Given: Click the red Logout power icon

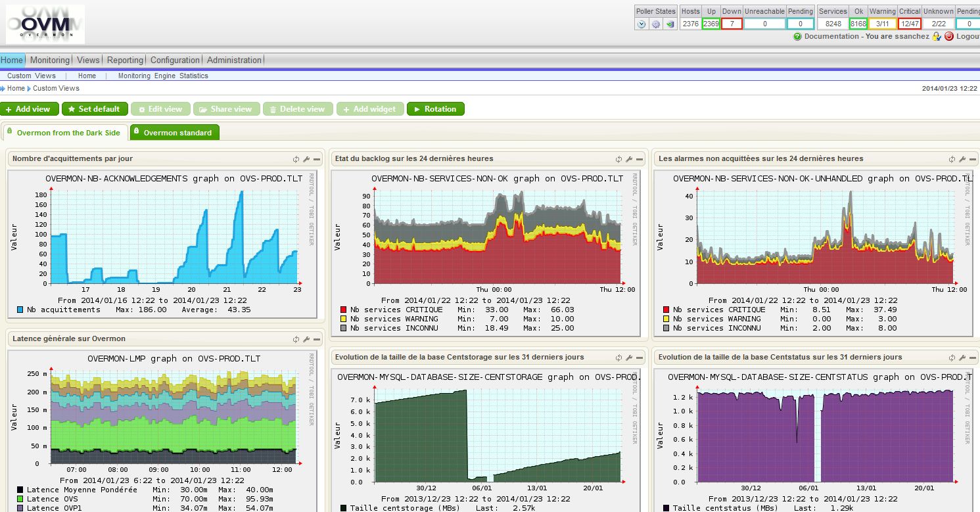Looking at the screenshot, I should tap(949, 37).
